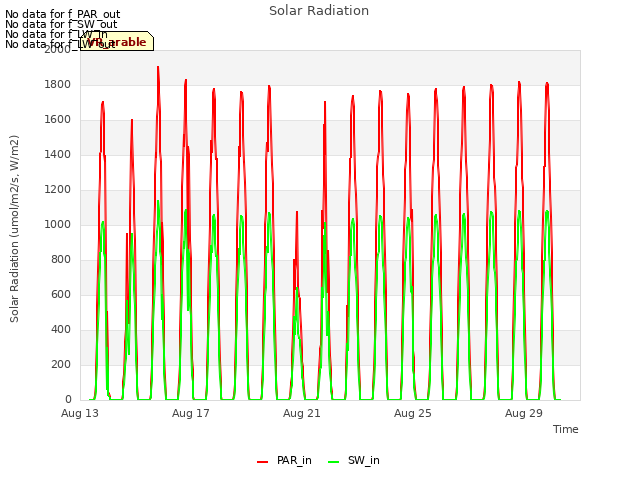Click the 'No data for f_SW_out' message
This screenshot has height=480, width=640.
(61, 24)
